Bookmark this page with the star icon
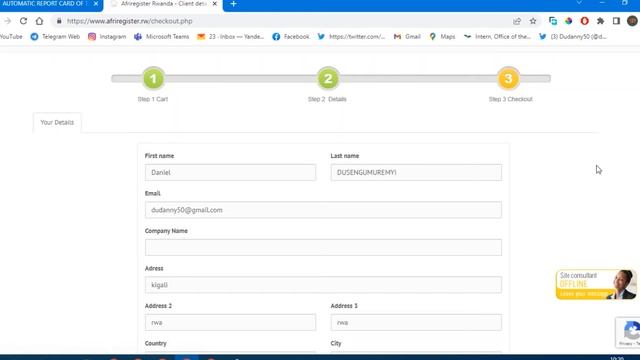 533,21
